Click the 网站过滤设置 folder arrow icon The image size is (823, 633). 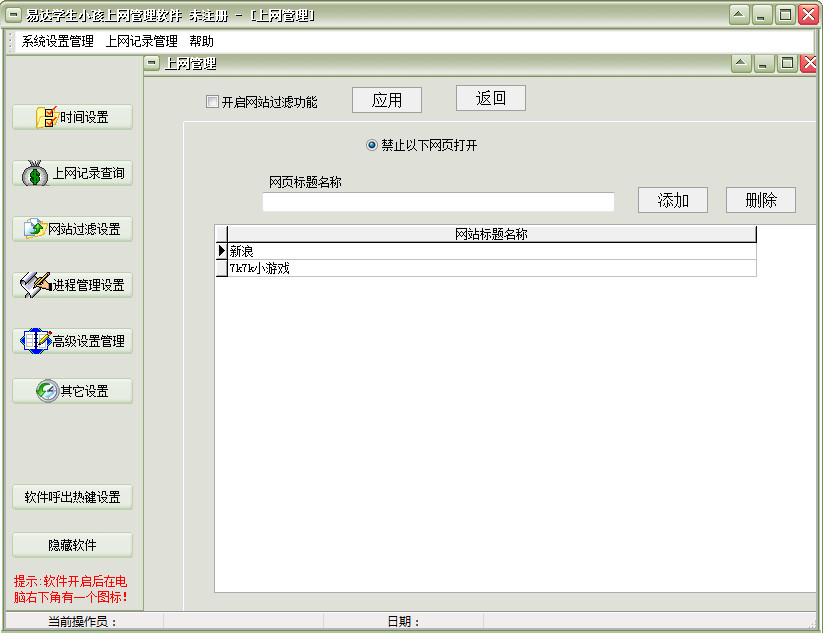click(x=35, y=229)
